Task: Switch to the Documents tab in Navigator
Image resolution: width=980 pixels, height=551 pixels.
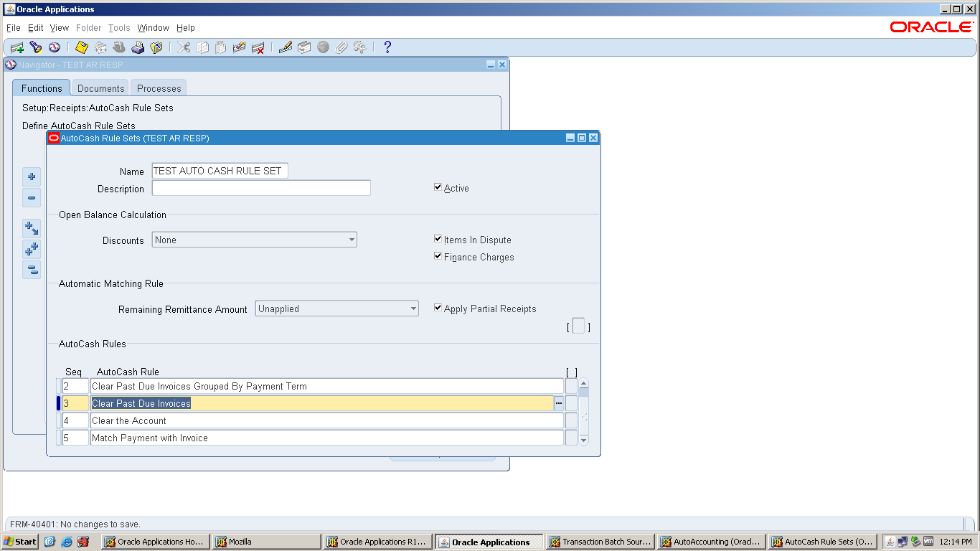Action: pyautogui.click(x=101, y=88)
